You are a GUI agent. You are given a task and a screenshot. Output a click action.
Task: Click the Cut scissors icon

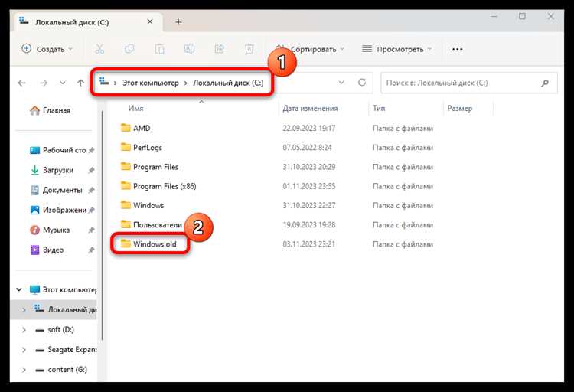pos(99,49)
